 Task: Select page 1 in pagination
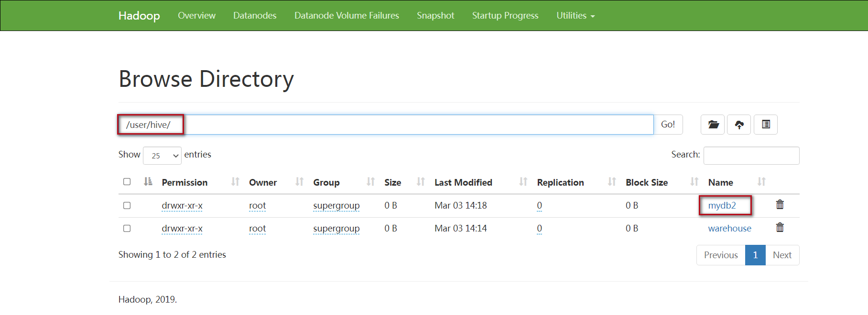pos(755,255)
